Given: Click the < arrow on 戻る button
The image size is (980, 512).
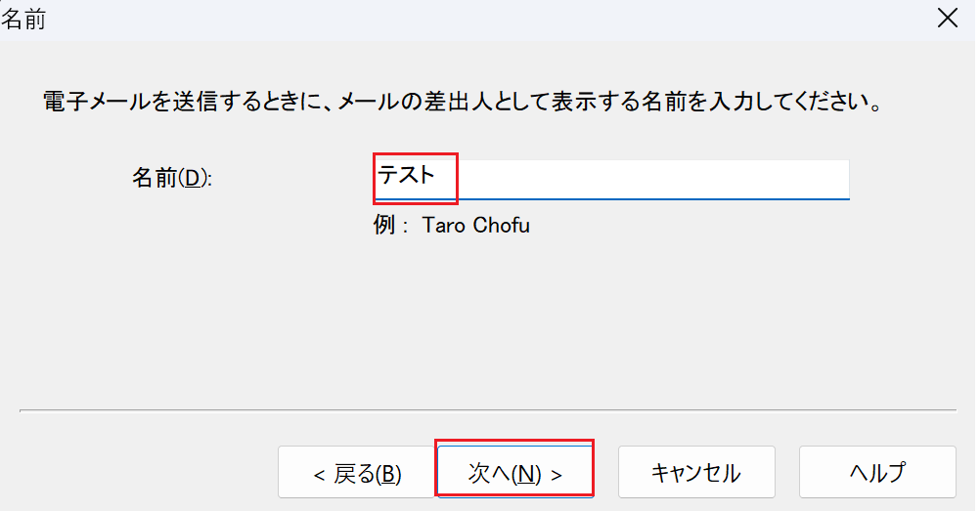Looking at the screenshot, I should point(319,475).
